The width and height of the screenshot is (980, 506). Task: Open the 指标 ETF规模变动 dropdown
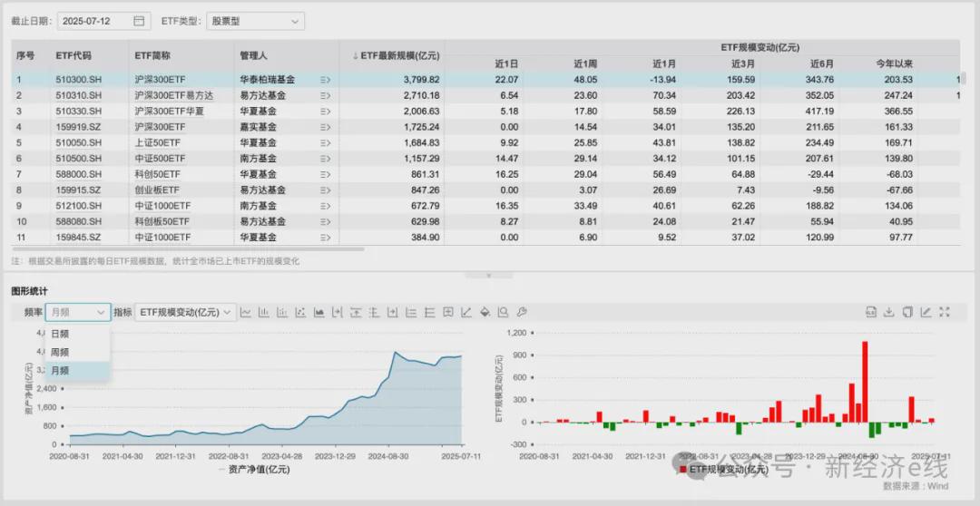click(186, 312)
